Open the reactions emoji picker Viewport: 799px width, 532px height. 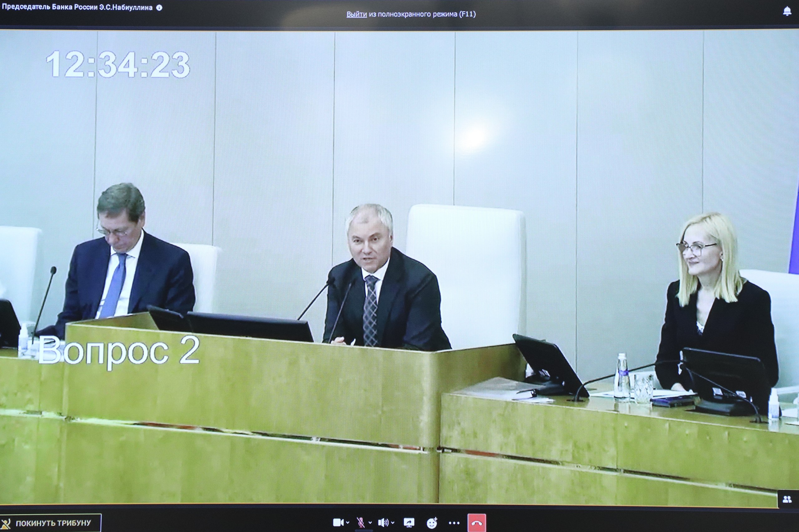click(x=432, y=523)
